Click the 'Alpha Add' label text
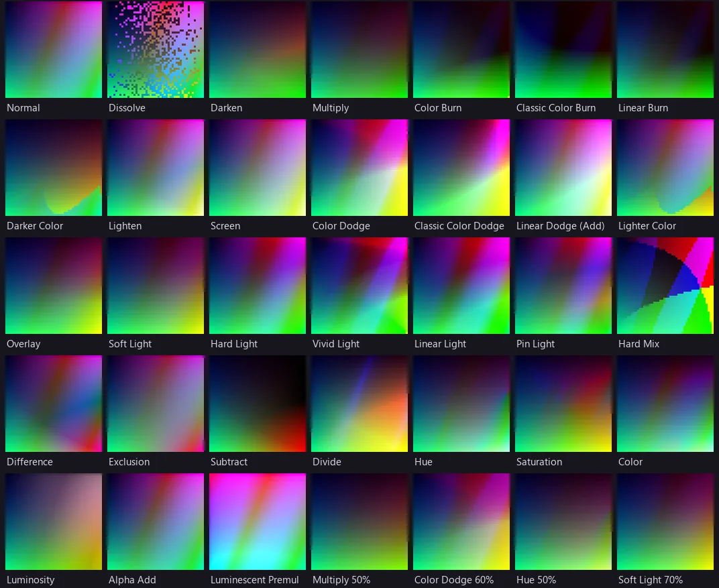 coord(133,580)
